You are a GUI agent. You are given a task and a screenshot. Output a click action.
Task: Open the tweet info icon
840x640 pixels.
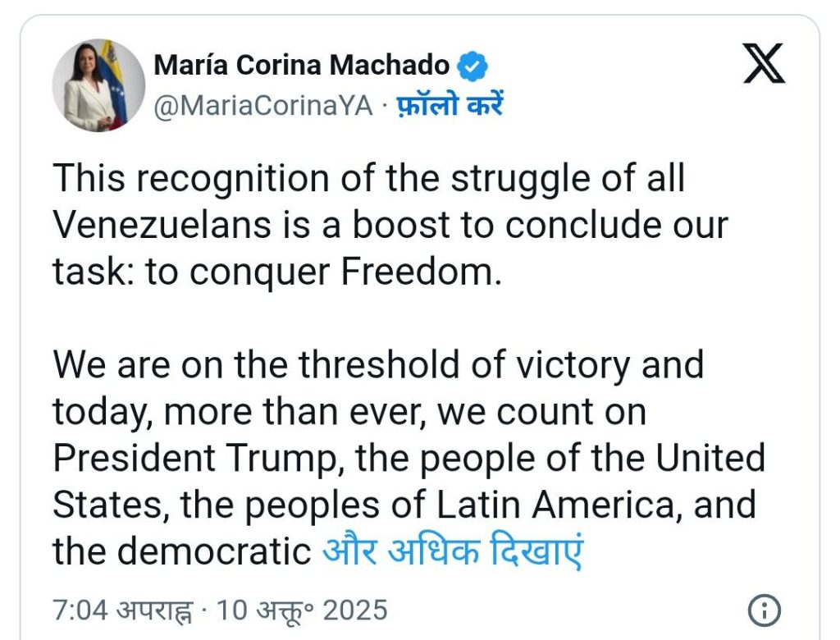(x=765, y=610)
